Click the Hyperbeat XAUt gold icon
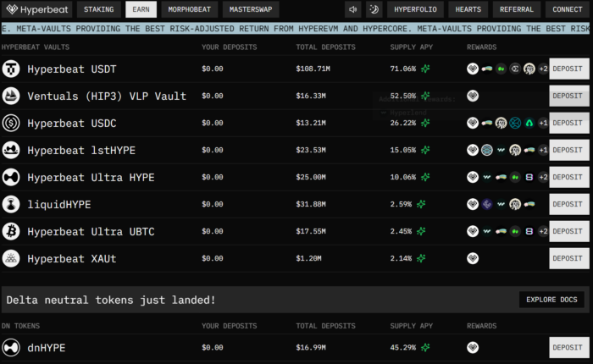The image size is (593, 364). tap(12, 258)
